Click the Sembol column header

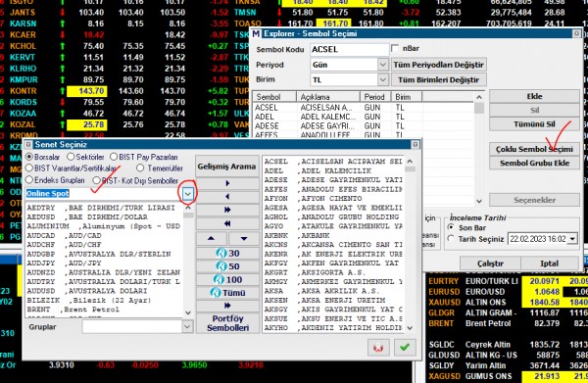point(274,97)
